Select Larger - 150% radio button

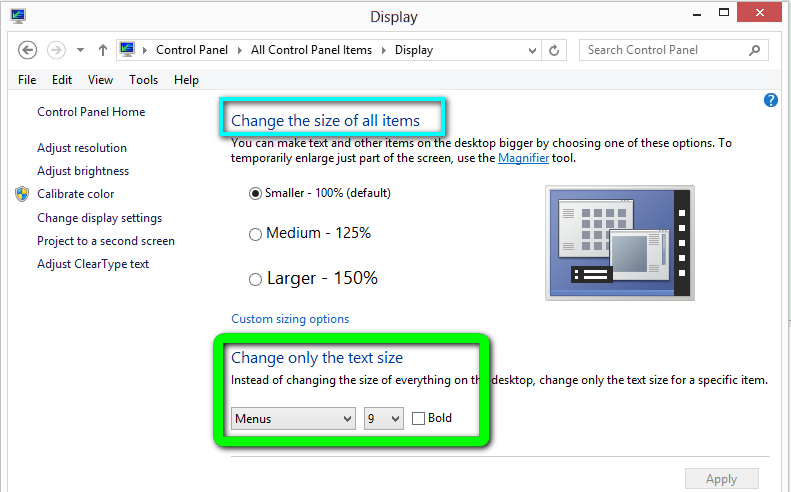255,280
